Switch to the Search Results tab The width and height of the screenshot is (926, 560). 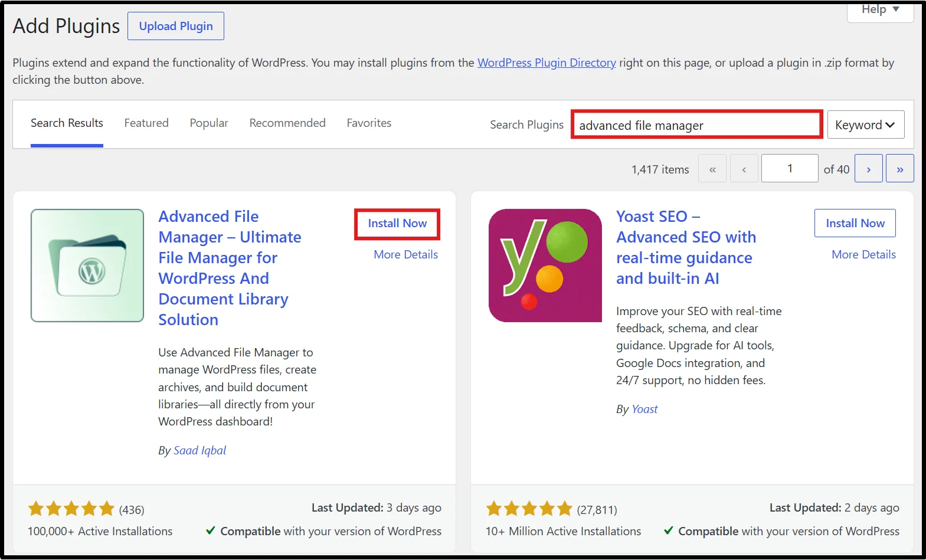tap(67, 123)
